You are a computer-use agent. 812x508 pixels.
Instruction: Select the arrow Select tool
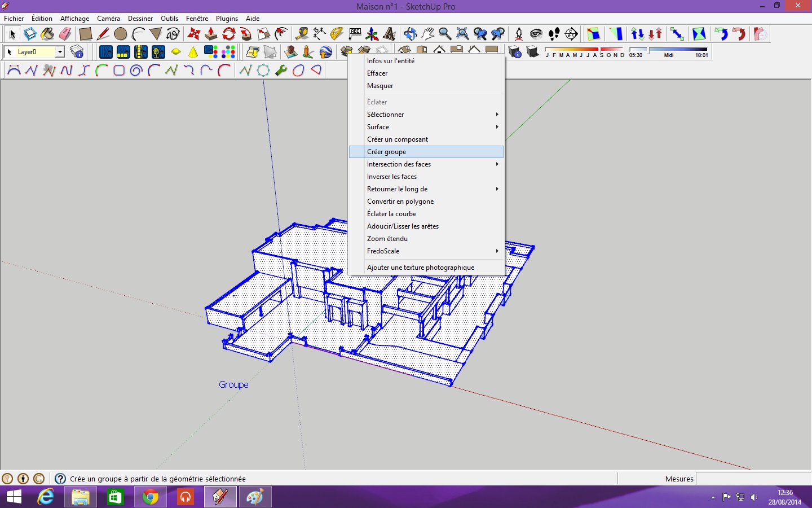pyautogui.click(x=12, y=34)
